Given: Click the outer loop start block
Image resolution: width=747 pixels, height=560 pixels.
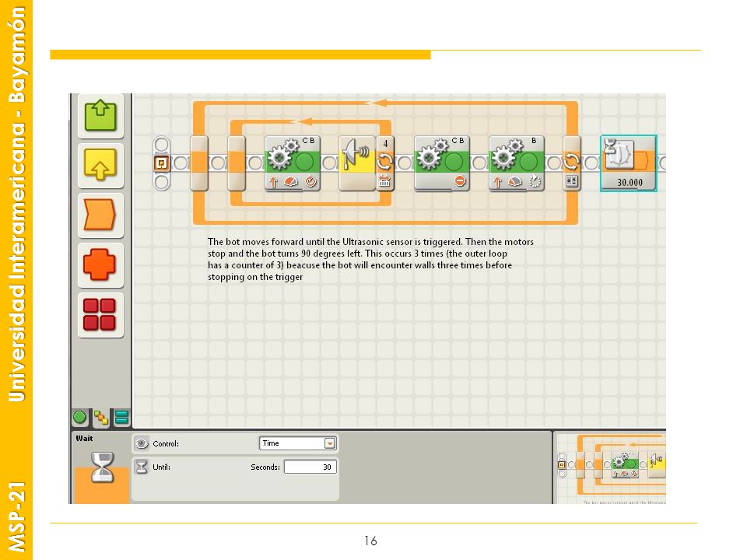Looking at the screenshot, I should click(199, 163).
